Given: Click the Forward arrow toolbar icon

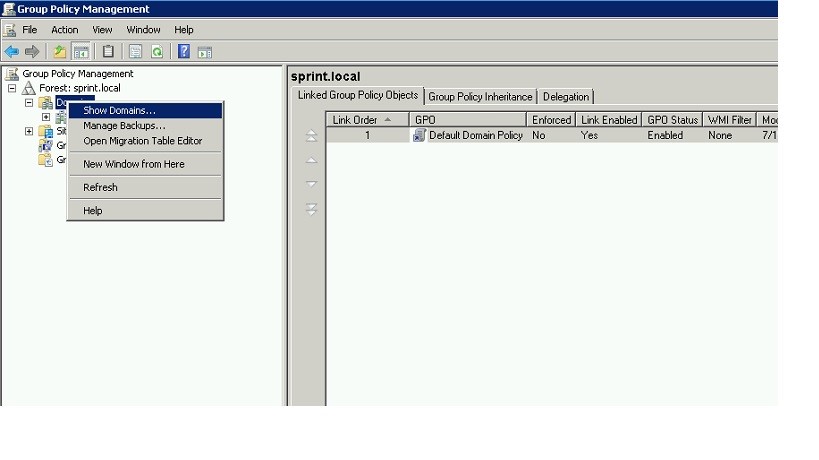Looking at the screenshot, I should click(32, 51).
